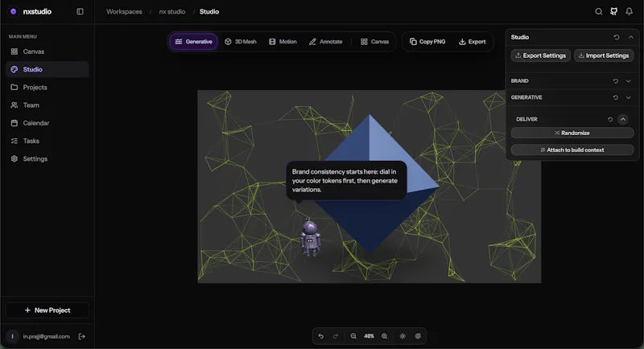Switch to Canvas mode tab in toolbar
The image size is (644, 349).
click(374, 42)
